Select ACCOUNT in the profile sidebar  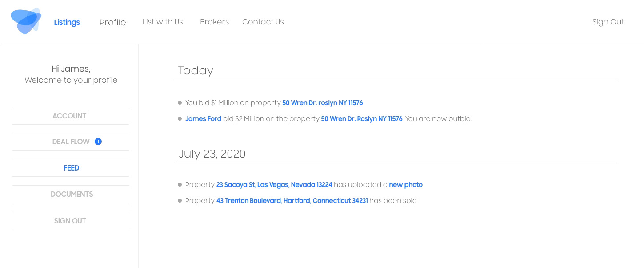pyautogui.click(x=69, y=116)
